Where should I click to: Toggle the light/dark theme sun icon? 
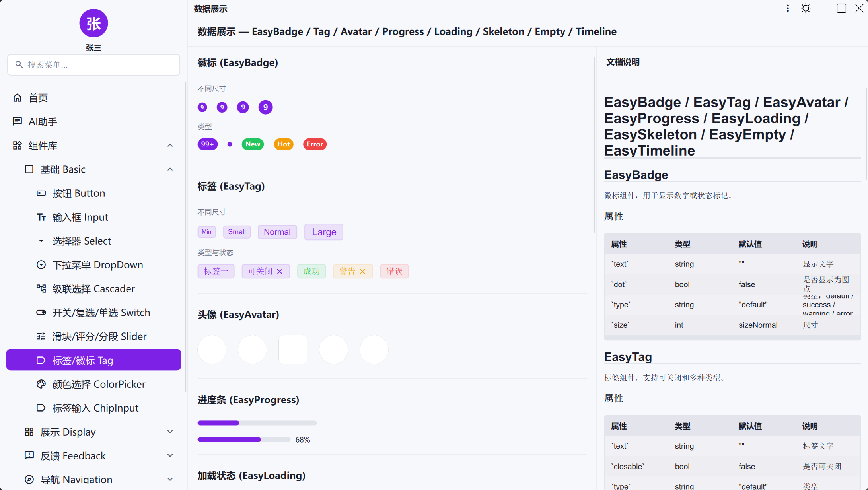coord(806,8)
